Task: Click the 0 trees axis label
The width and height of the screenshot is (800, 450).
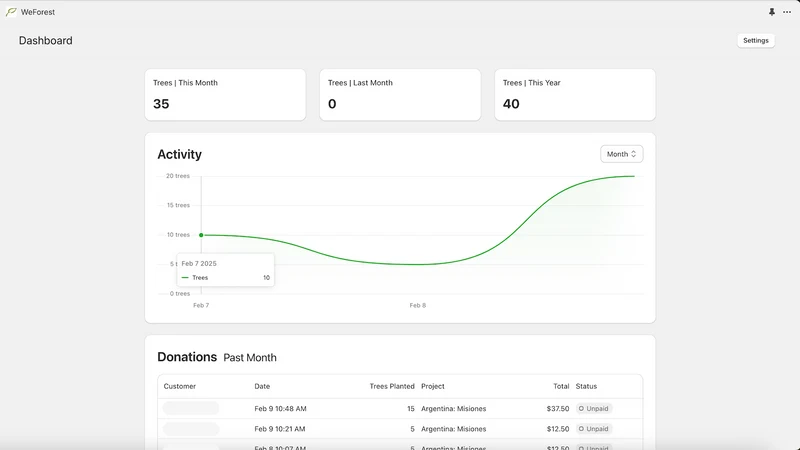Action: pos(180,293)
